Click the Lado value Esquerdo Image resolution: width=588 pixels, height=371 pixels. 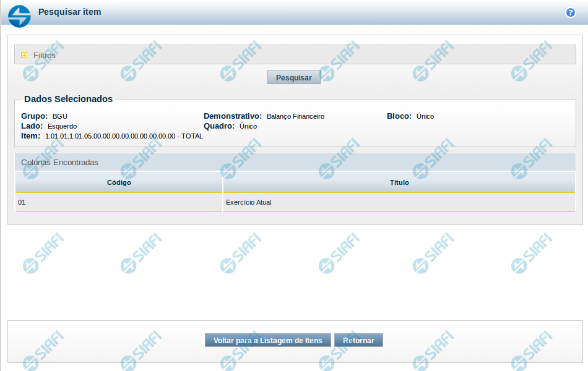point(62,126)
